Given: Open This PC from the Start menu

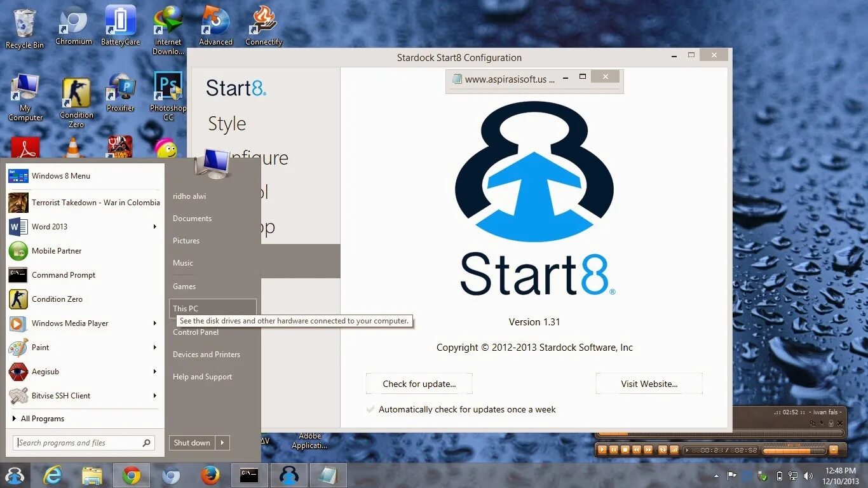Looking at the screenshot, I should [x=213, y=308].
